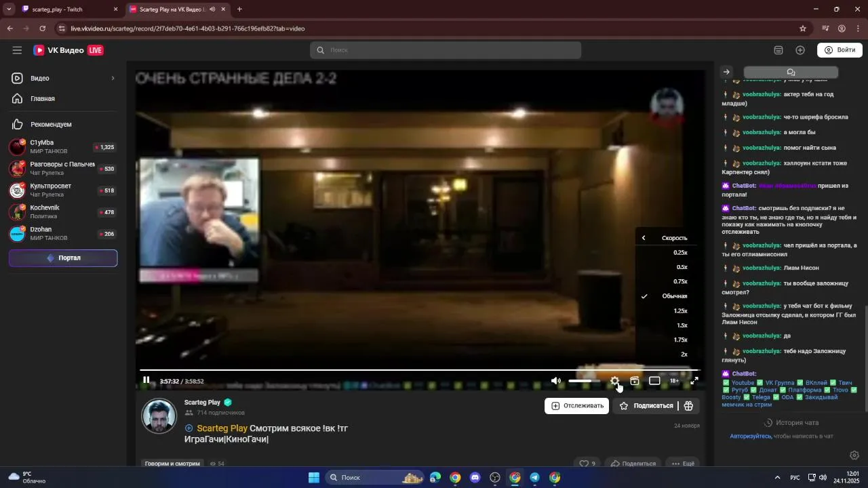
Task: Open the hamburger sidebar menu
Action: click(17, 50)
